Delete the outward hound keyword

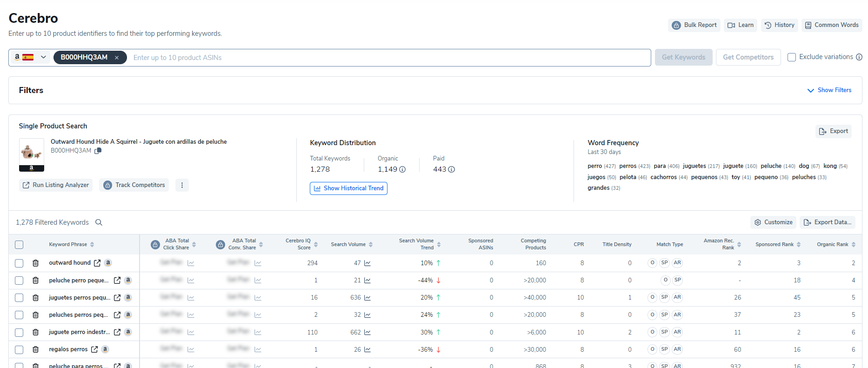pyautogui.click(x=36, y=263)
